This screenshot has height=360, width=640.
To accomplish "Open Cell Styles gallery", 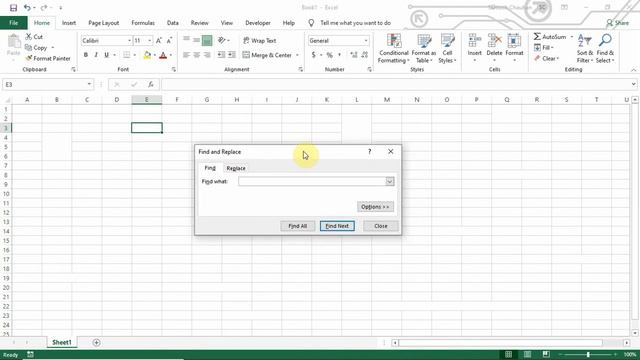I will coord(447,49).
